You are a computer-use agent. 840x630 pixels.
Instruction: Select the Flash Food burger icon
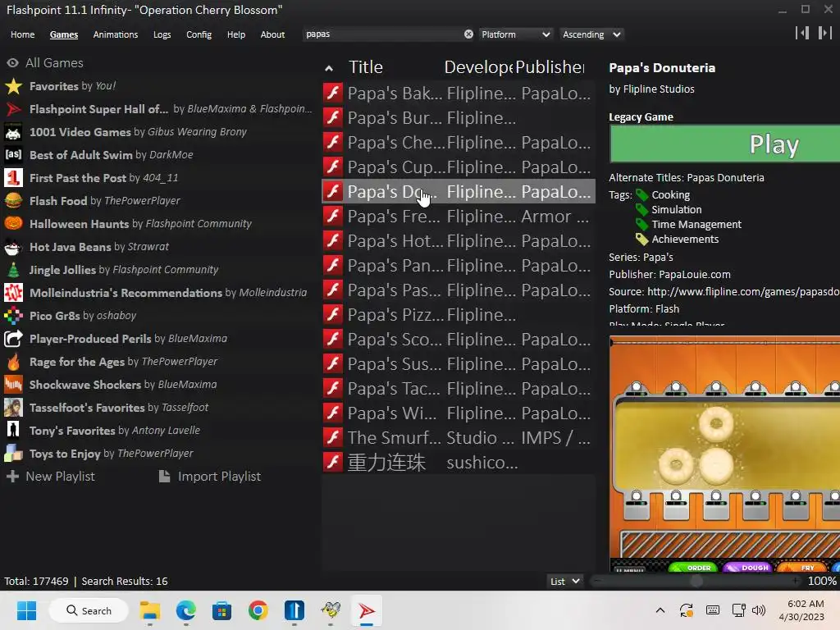pos(13,201)
